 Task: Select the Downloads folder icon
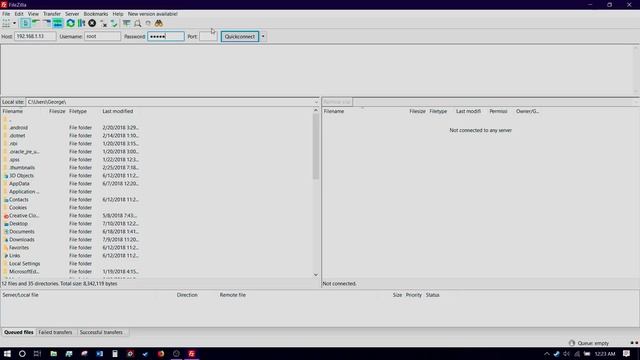pyautogui.click(x=6, y=240)
